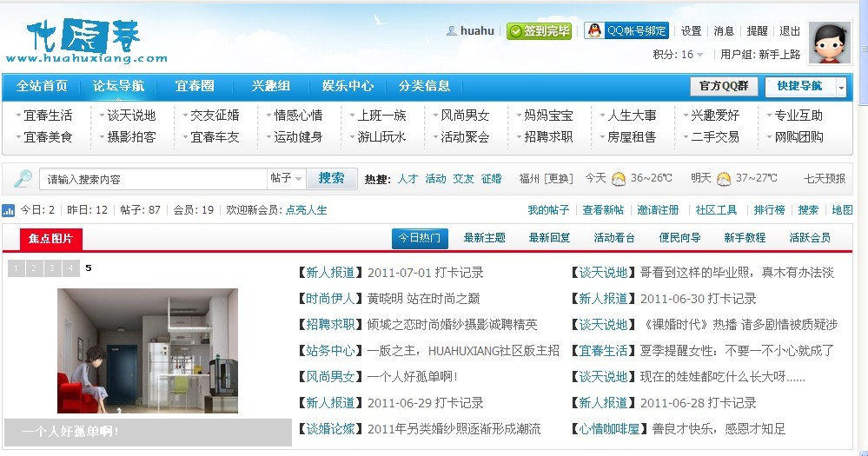Open 娱乐中心 navigation item
Image resolution: width=868 pixels, height=456 pixels.
point(348,86)
